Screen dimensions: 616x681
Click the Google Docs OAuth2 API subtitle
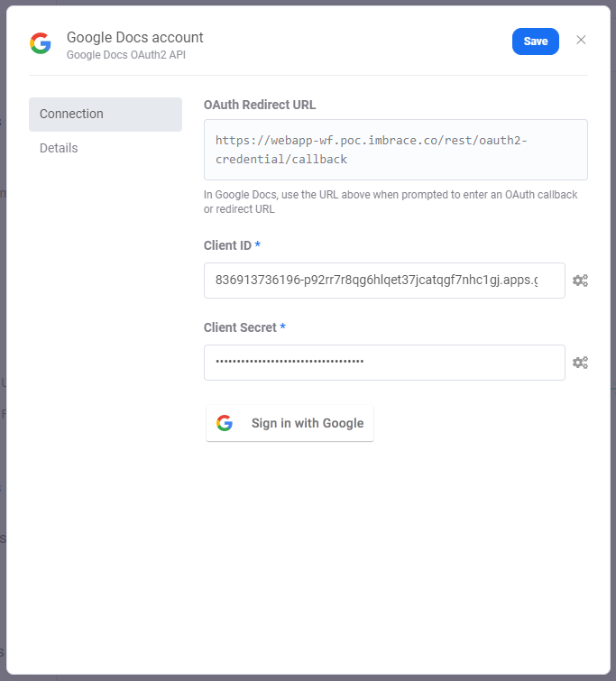[126, 55]
